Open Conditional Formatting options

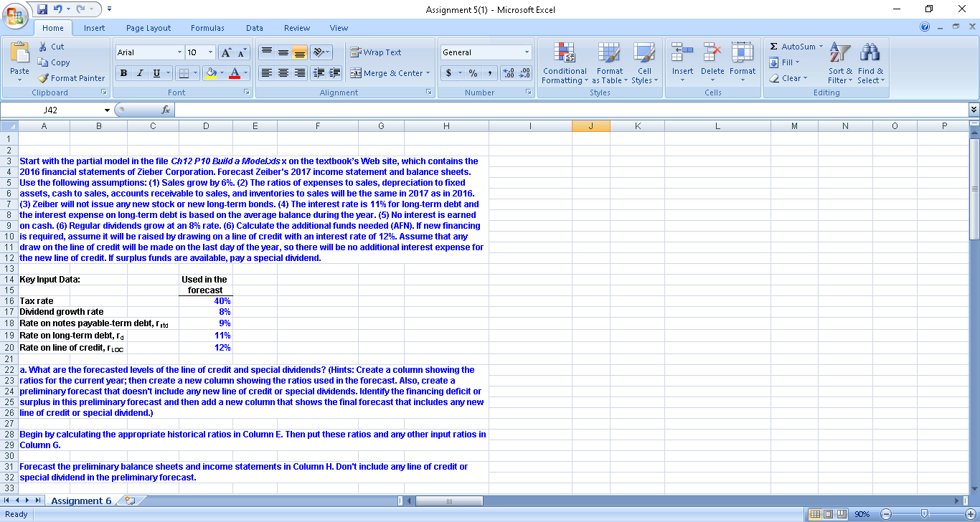tap(565, 63)
